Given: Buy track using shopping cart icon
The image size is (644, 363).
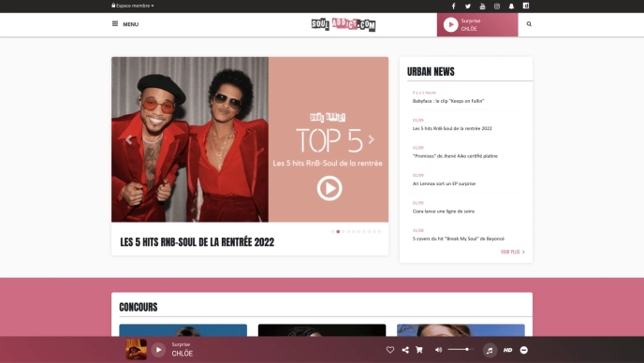Looking at the screenshot, I should point(419,350).
